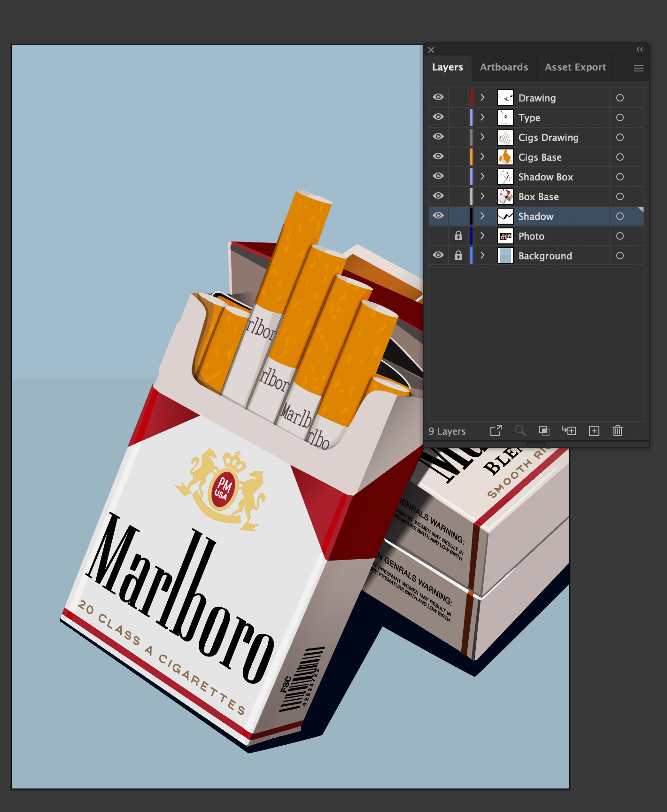Hide the Cigs Base layer
The height and width of the screenshot is (812, 667).
438,156
